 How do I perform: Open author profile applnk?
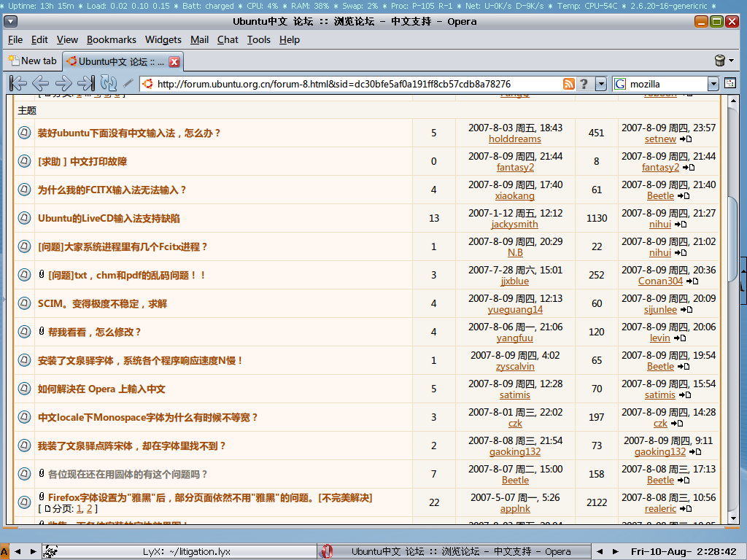(x=515, y=509)
